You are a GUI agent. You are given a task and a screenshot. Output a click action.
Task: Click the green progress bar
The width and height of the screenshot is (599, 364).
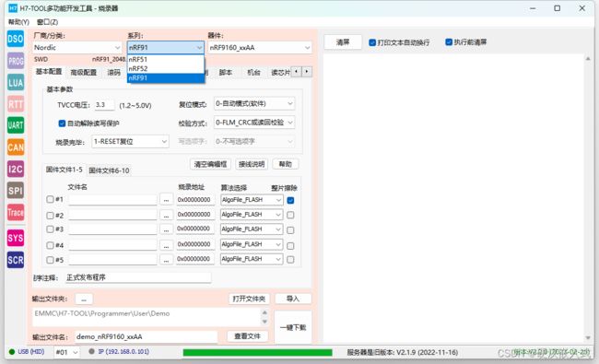click(x=257, y=353)
